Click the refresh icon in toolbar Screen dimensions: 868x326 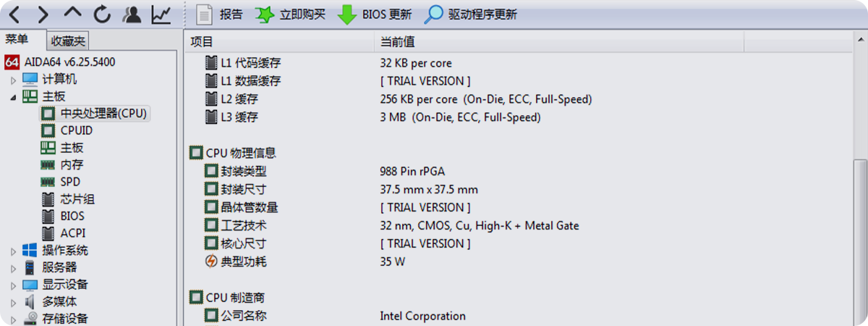[102, 14]
